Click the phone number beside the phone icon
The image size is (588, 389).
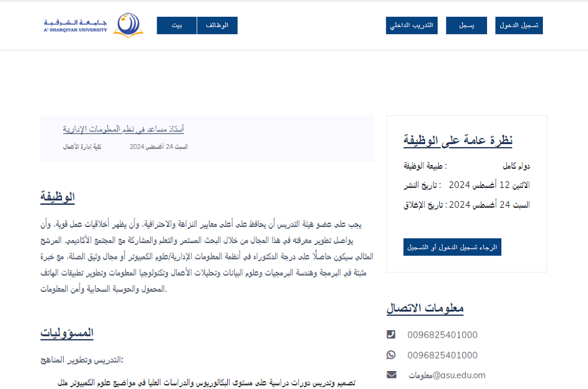click(442, 335)
